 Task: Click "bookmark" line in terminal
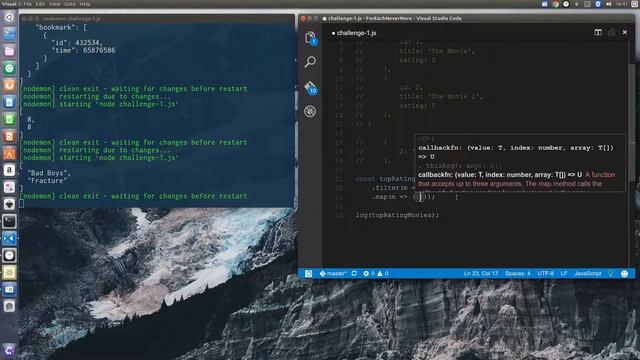tap(61, 27)
